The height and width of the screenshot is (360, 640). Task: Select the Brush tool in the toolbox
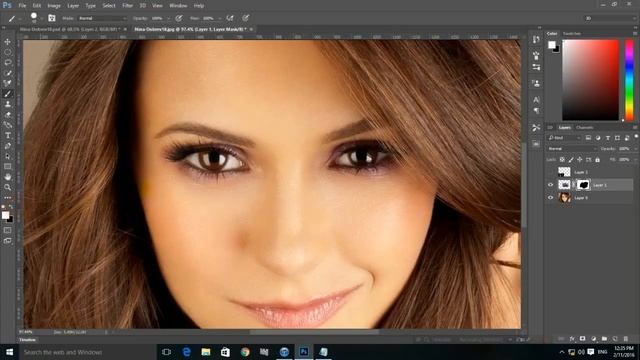tap(7, 94)
